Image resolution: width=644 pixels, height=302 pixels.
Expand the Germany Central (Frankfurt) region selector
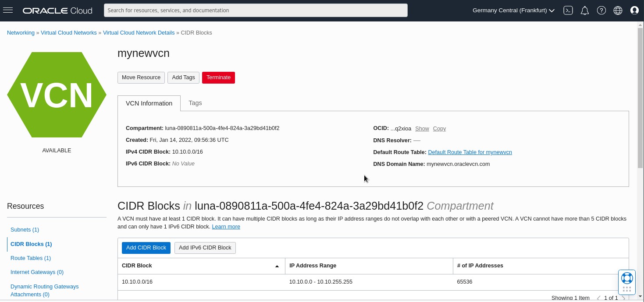pos(513,10)
